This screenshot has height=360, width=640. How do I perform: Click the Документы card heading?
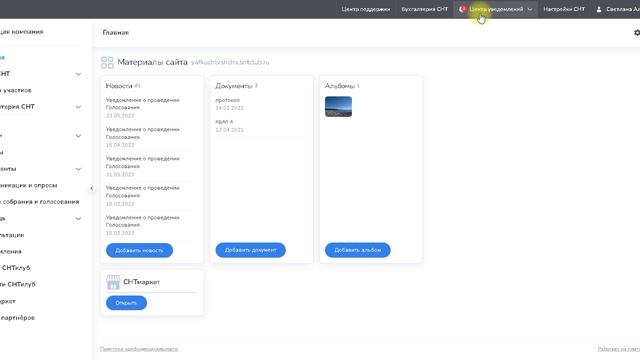234,86
